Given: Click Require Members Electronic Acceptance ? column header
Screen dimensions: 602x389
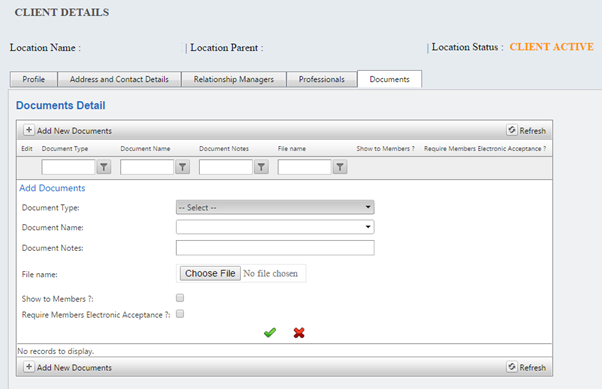Looking at the screenshot, I should tap(485, 149).
